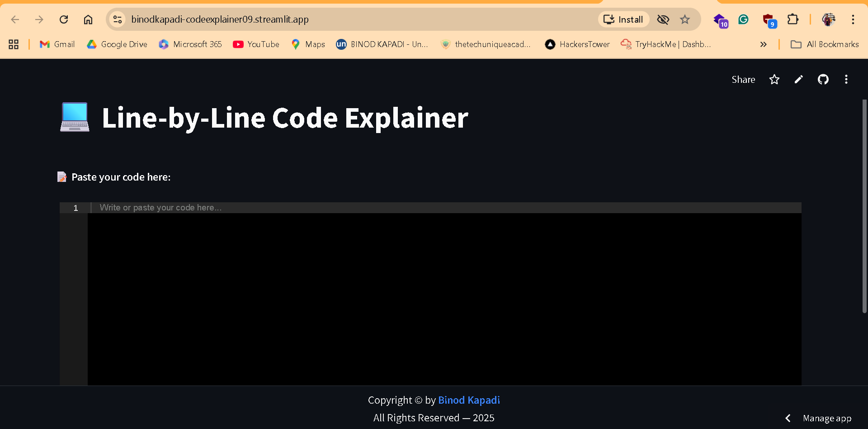Expand hidden bookmarks with the double chevron

tap(764, 44)
